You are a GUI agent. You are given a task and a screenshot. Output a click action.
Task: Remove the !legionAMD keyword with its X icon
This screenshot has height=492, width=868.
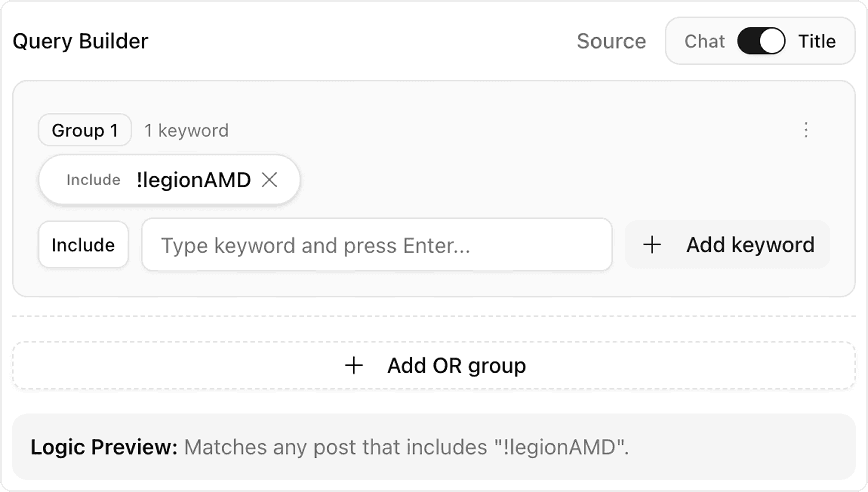(x=270, y=179)
